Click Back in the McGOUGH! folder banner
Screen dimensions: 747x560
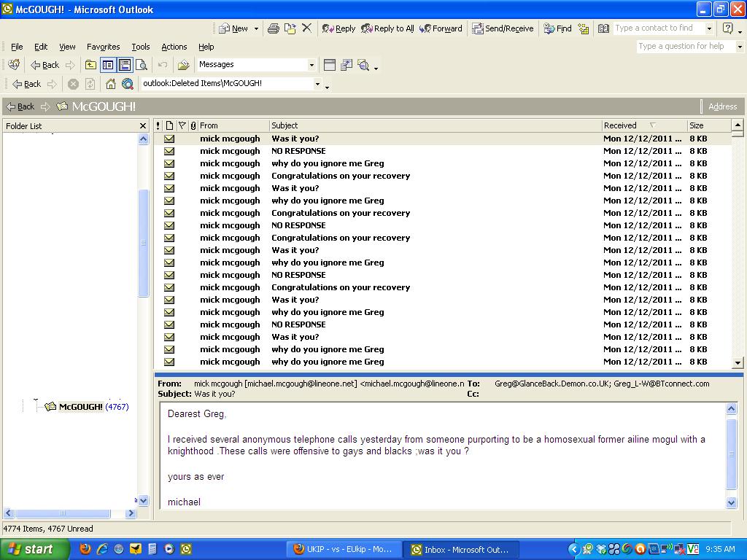click(20, 106)
